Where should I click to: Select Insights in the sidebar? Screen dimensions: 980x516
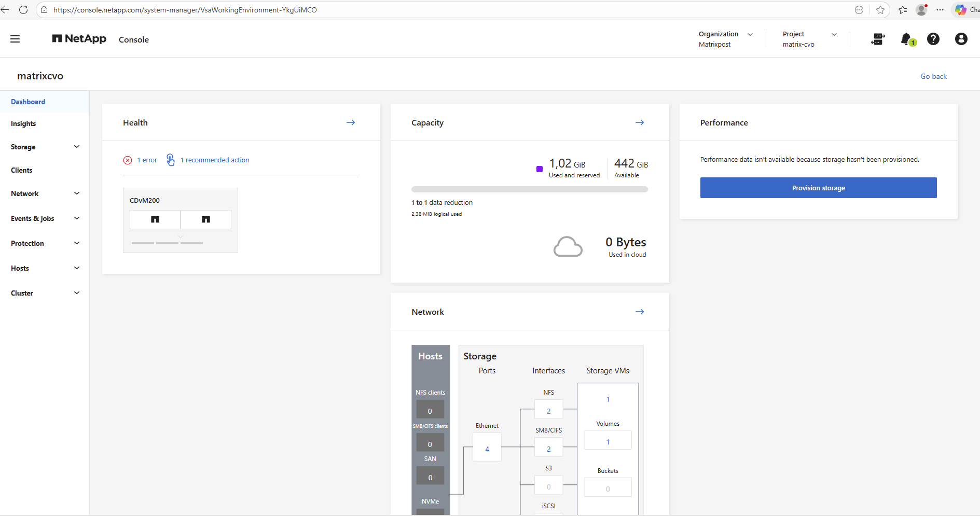(23, 123)
